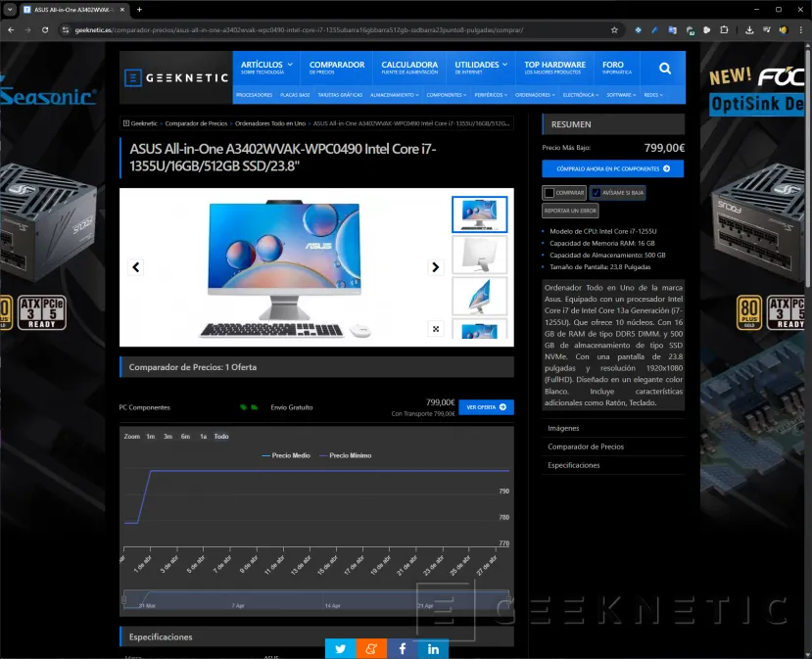Viewport: 812px width, 659px height.
Task: Open browser downloads icon
Action: (749, 30)
